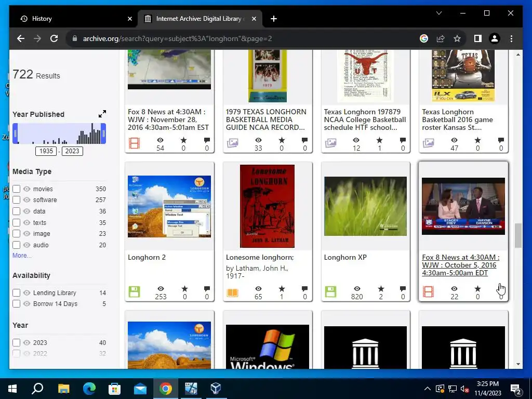Click film icon on Fox 8 October 5 card
532x399 pixels.
point(428,292)
